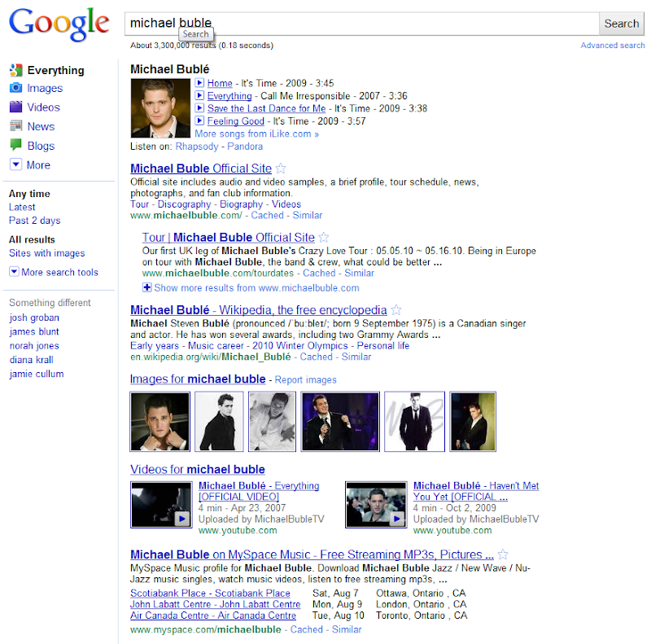Play Save the Last Dance for Me
651x644 pixels.
point(199,108)
